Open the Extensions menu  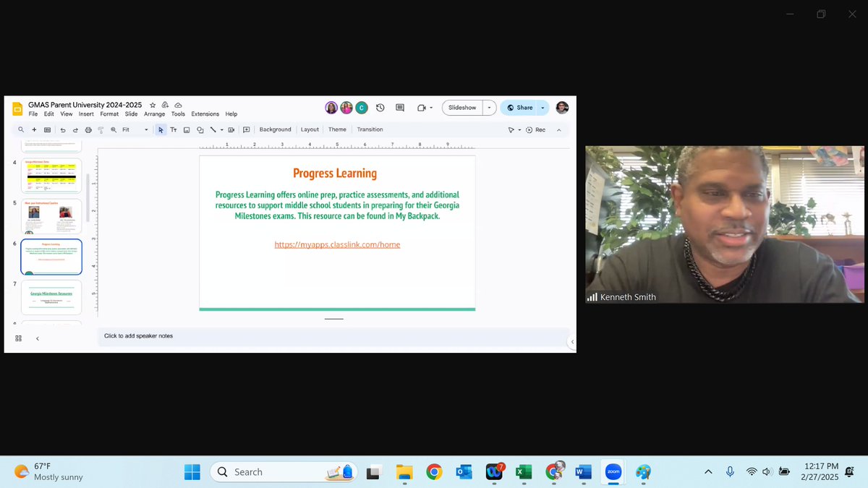click(x=205, y=114)
